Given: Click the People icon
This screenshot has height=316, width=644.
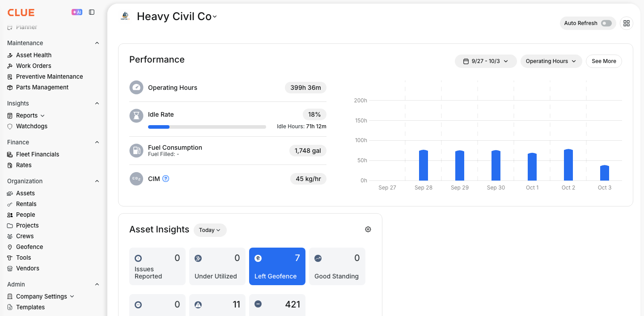Looking at the screenshot, I should click(x=10, y=215).
